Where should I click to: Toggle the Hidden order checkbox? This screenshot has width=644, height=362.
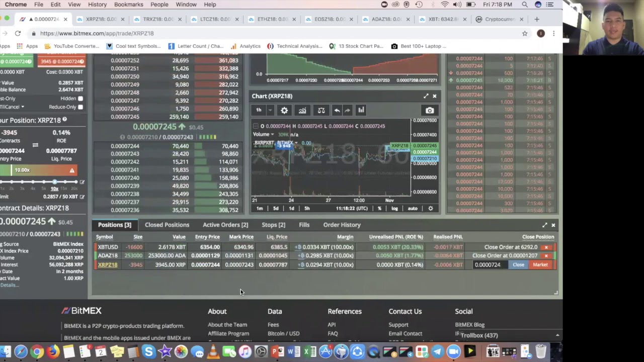(80, 99)
